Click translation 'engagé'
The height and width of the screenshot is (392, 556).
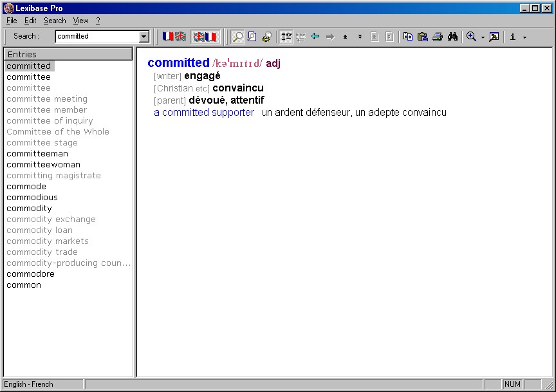202,76
